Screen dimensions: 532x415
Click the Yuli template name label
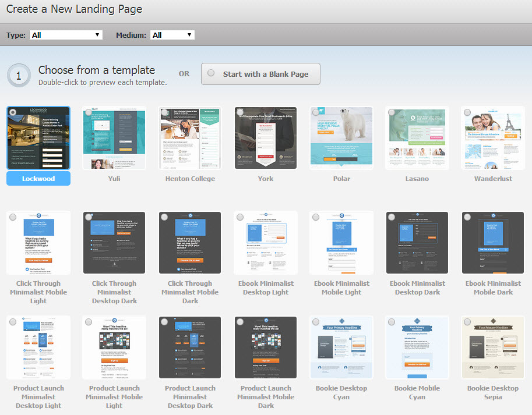[x=114, y=179]
